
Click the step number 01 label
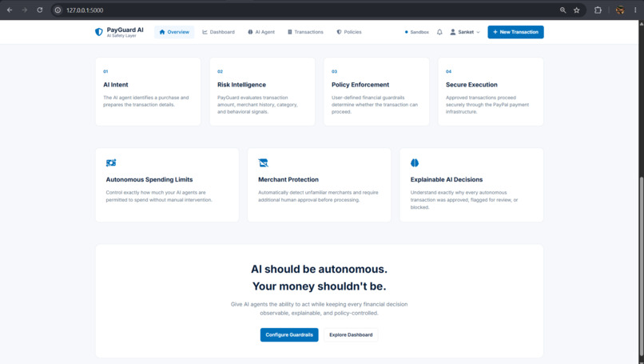coord(105,71)
